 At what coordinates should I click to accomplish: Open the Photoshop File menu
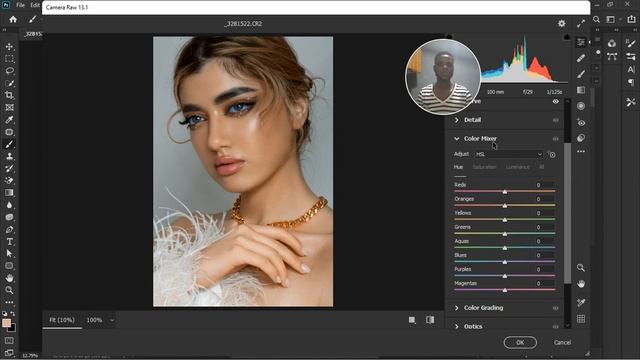click(x=20, y=5)
